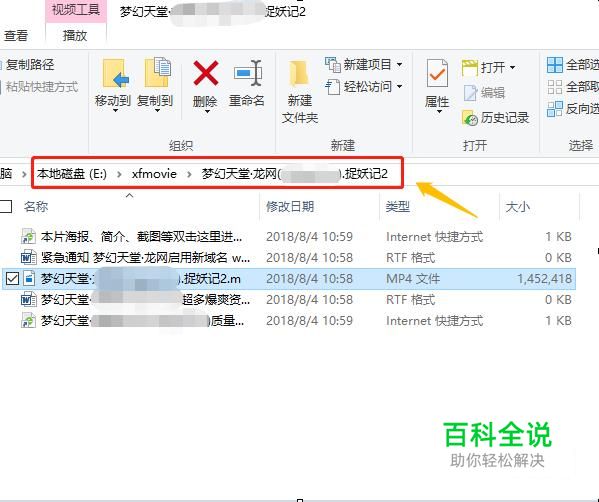Click the Word icon of 超多爆爽资 file
599x502 pixels.
point(29,299)
